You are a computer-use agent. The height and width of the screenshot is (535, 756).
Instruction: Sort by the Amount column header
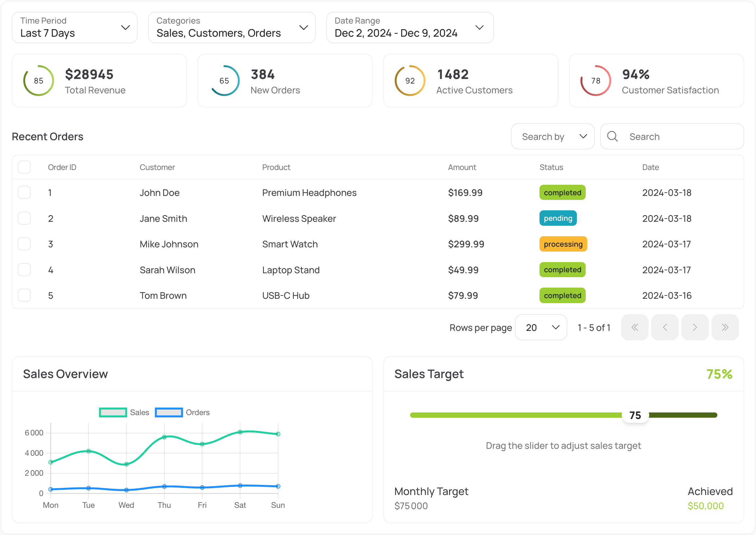pos(462,167)
